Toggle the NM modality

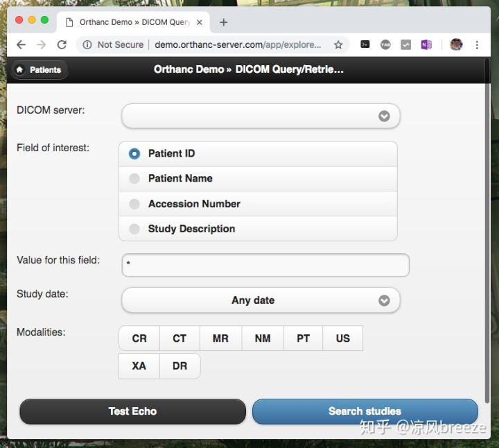263,338
